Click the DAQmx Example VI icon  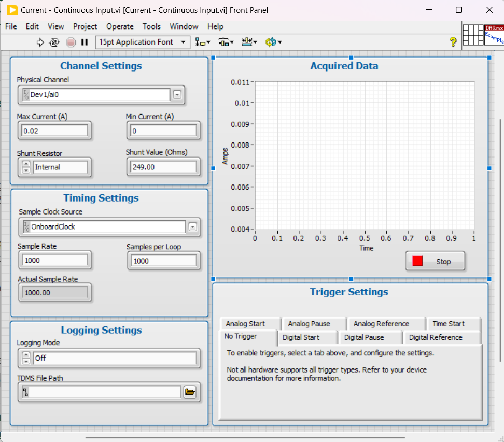pos(494,35)
